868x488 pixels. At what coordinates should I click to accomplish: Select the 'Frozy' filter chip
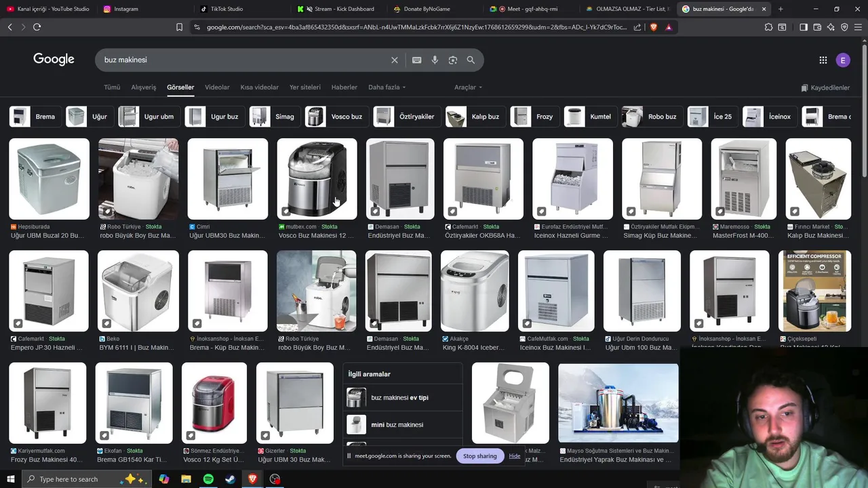click(x=534, y=117)
